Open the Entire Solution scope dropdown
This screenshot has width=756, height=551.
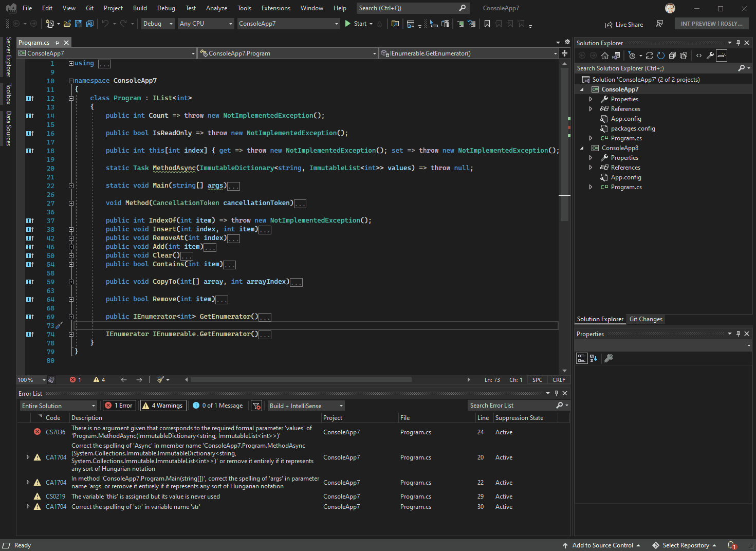click(58, 406)
